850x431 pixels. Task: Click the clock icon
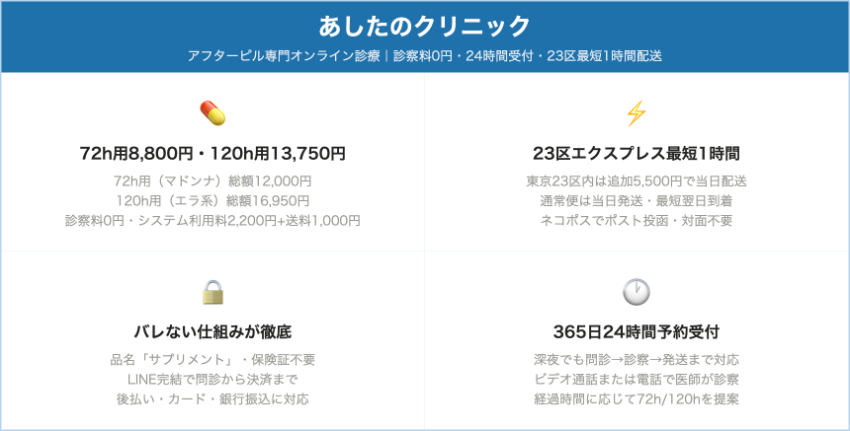[636, 292]
